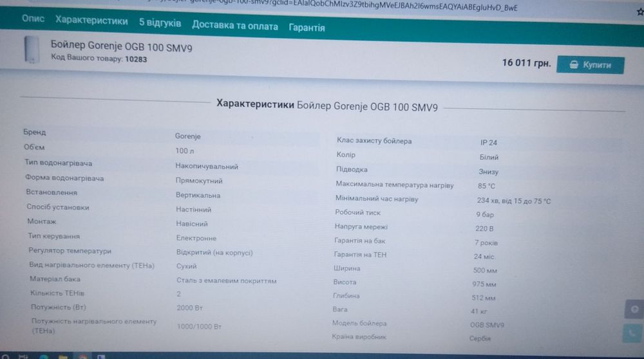This screenshot has height=359, width=644.
Task: Open Windows search from the taskbar
Action: (x=5, y=356)
